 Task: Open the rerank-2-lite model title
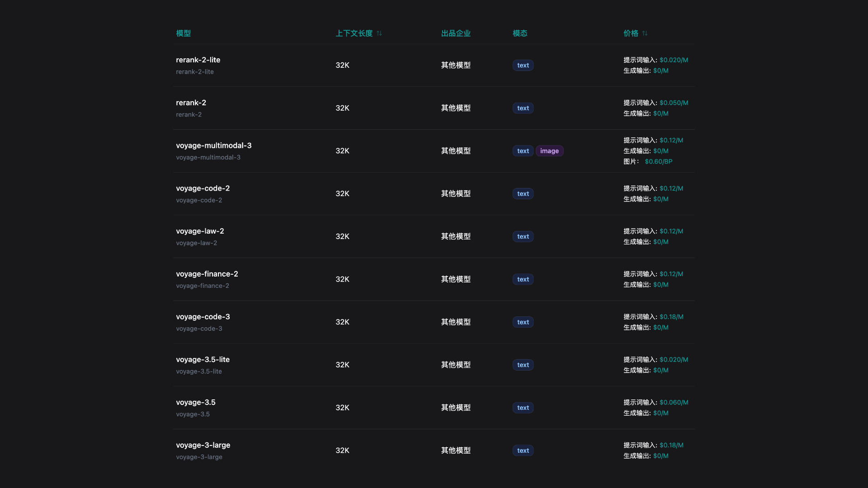pyautogui.click(x=198, y=60)
